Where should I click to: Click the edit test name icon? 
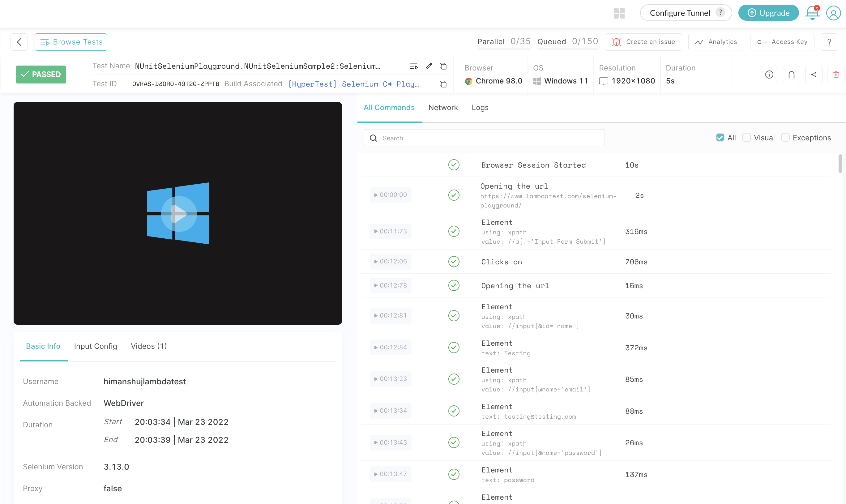(428, 66)
